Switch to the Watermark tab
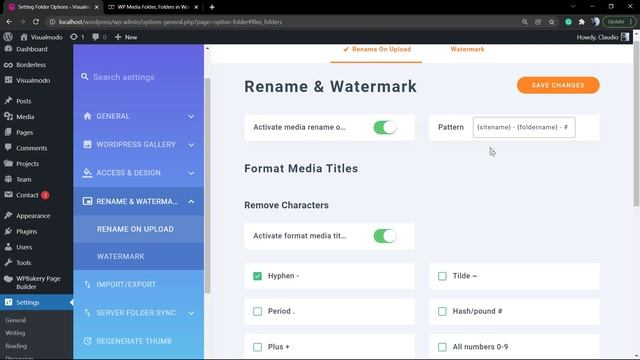640x360 pixels. coord(467,49)
